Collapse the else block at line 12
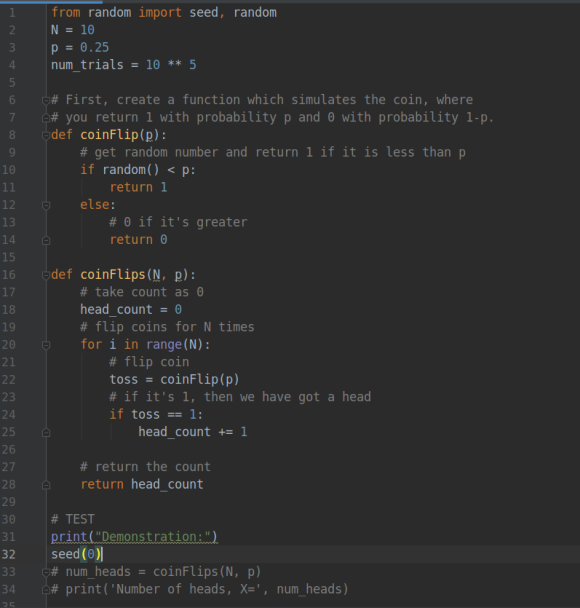The width and height of the screenshot is (580, 608). click(x=46, y=205)
